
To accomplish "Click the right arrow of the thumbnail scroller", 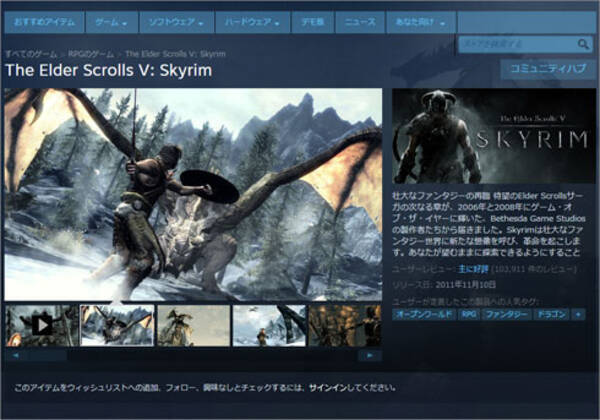I will click(x=370, y=355).
